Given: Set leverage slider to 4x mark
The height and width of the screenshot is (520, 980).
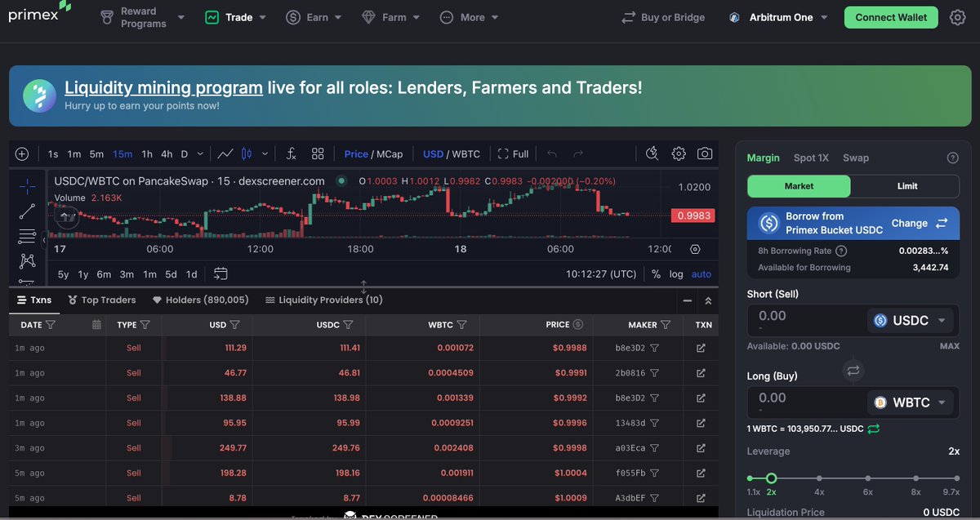Looking at the screenshot, I should point(819,478).
